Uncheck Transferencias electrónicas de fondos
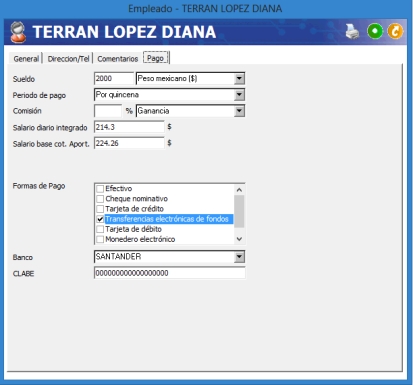This screenshot has width=413, height=385. tap(100, 219)
